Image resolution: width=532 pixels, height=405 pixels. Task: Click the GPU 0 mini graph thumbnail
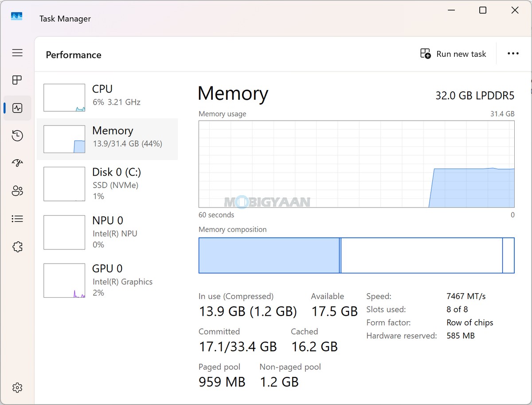tap(64, 280)
